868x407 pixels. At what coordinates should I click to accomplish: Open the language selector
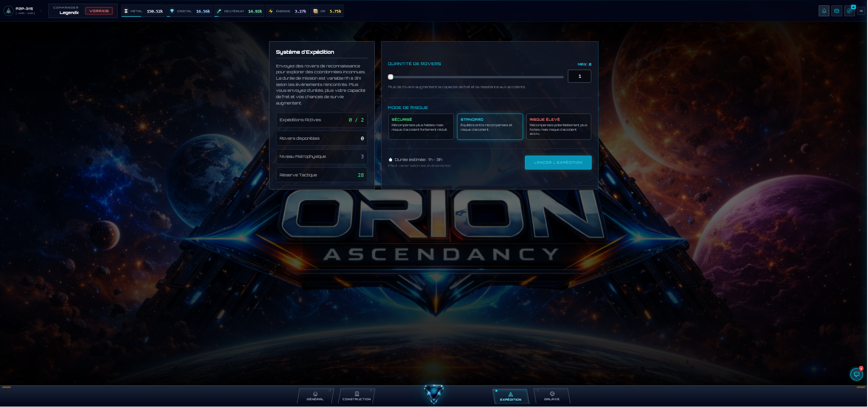(x=861, y=11)
